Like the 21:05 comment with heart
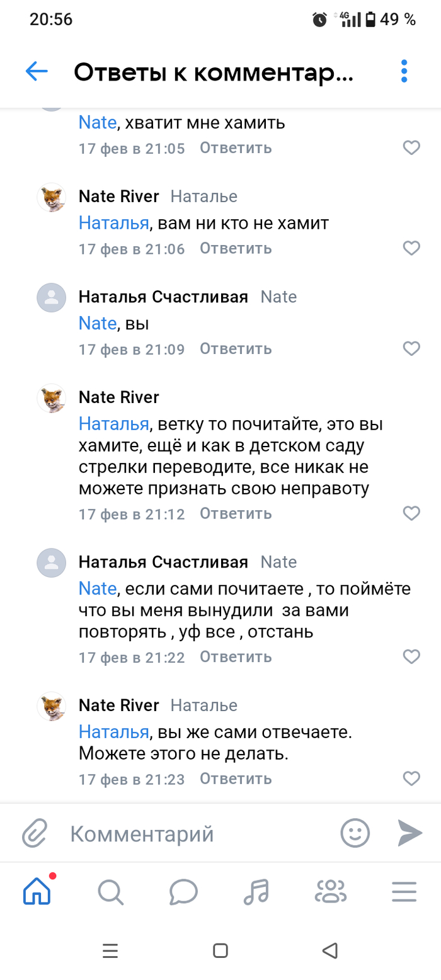441x980 pixels. (411, 148)
